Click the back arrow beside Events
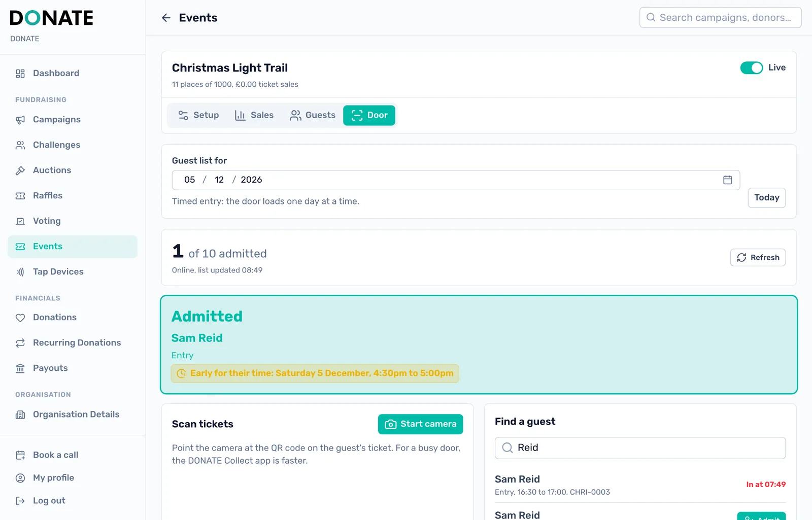Viewport: 812px width, 520px height. pos(166,18)
